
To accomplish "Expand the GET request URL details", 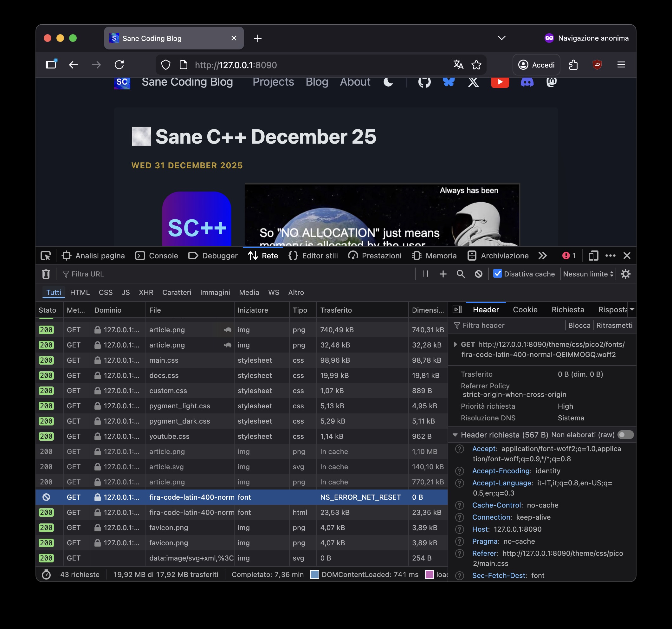I will tap(455, 344).
